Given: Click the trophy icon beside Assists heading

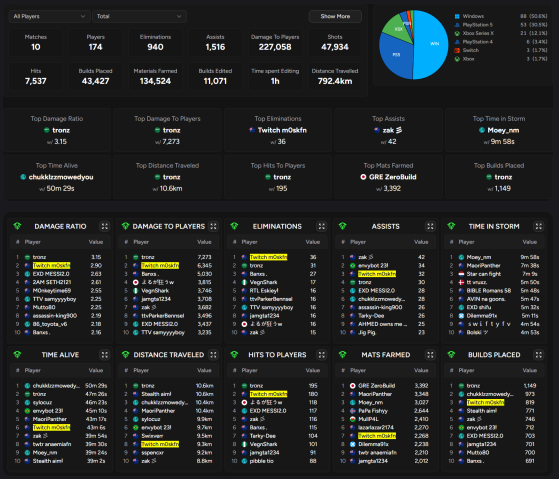Looking at the screenshot, I should click(343, 226).
